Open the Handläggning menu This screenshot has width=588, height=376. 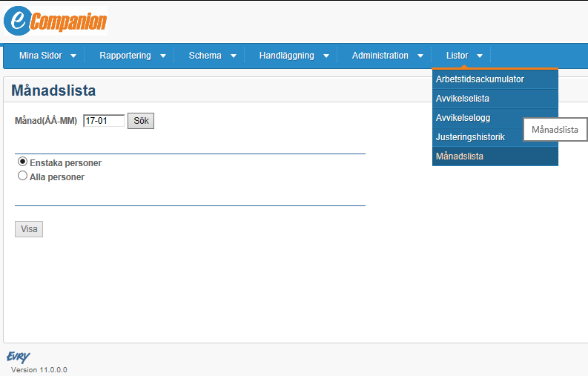click(x=287, y=56)
